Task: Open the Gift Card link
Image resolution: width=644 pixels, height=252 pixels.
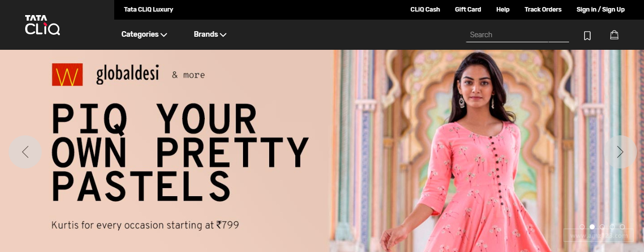Action: [x=468, y=10]
